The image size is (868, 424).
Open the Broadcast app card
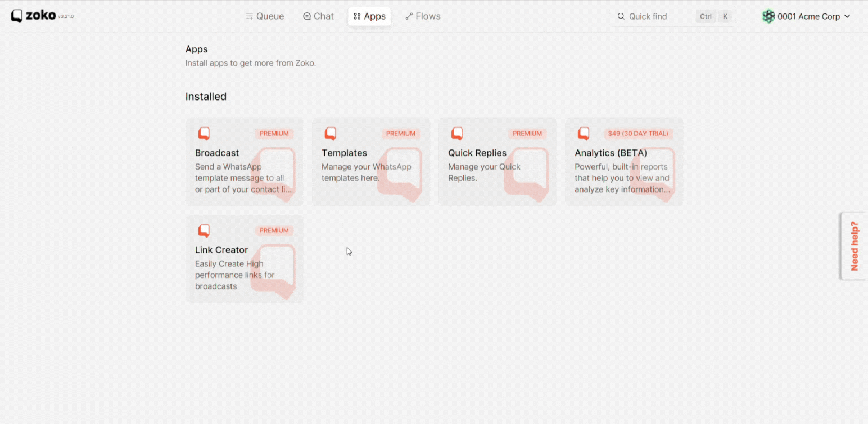tap(245, 162)
